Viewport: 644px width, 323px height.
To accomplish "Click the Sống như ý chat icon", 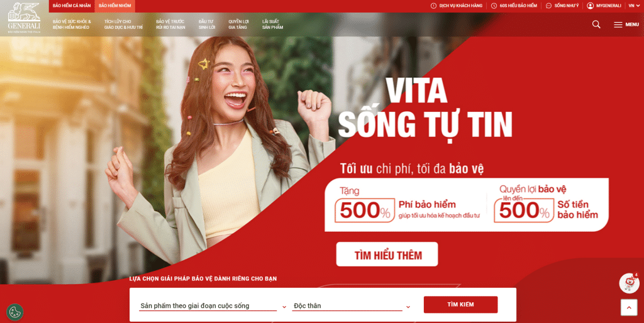I will (x=548, y=6).
